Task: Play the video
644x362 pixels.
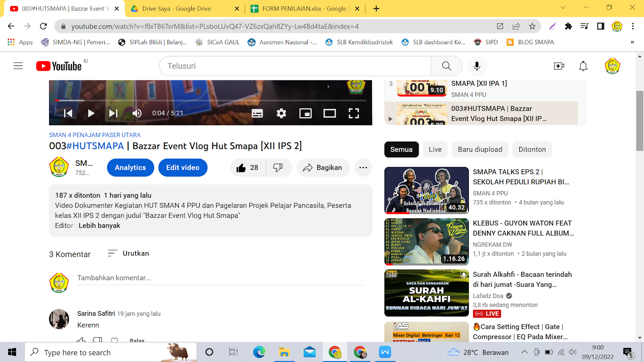Action: (91, 113)
